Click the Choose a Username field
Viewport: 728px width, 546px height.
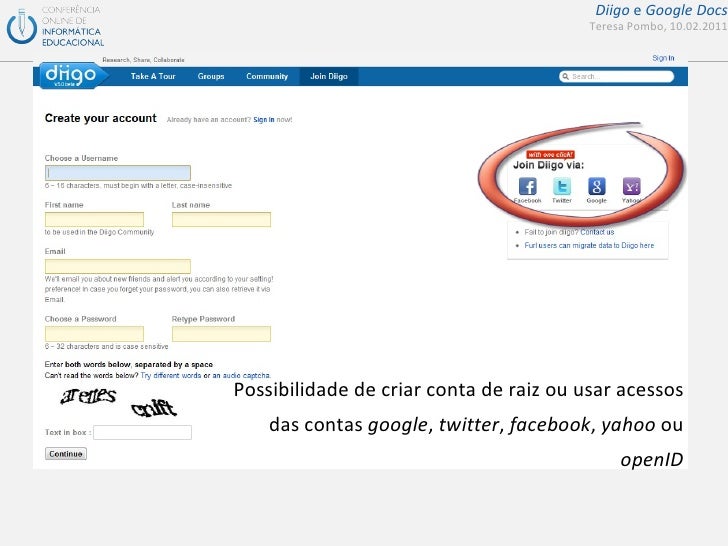click(118, 173)
